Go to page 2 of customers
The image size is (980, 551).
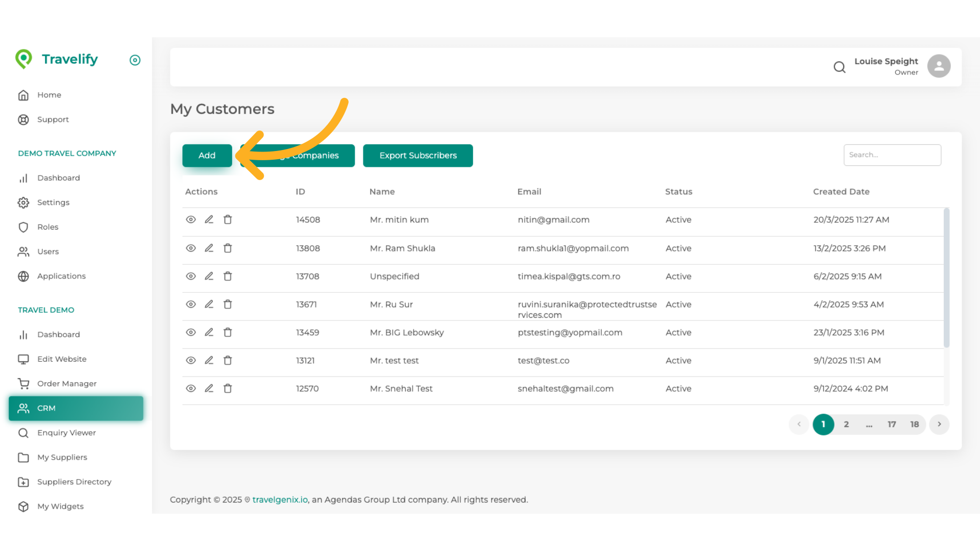click(846, 424)
